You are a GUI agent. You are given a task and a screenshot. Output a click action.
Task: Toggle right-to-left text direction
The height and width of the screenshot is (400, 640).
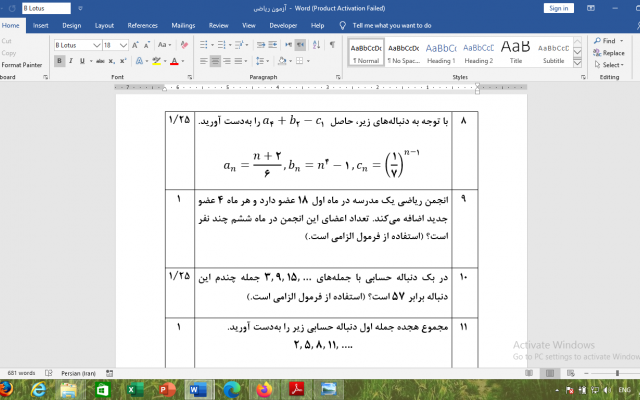coord(300,44)
